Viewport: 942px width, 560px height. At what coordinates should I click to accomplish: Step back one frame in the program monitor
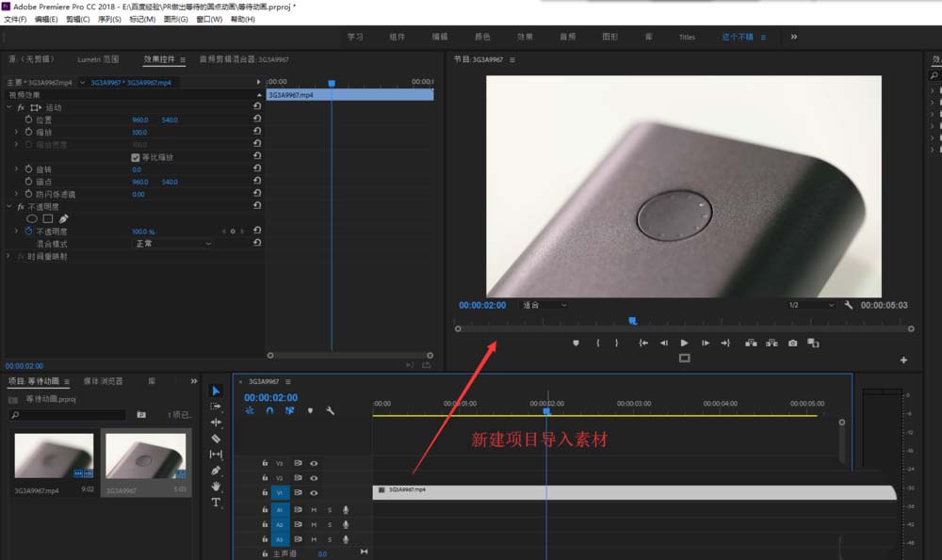pyautogui.click(x=664, y=343)
